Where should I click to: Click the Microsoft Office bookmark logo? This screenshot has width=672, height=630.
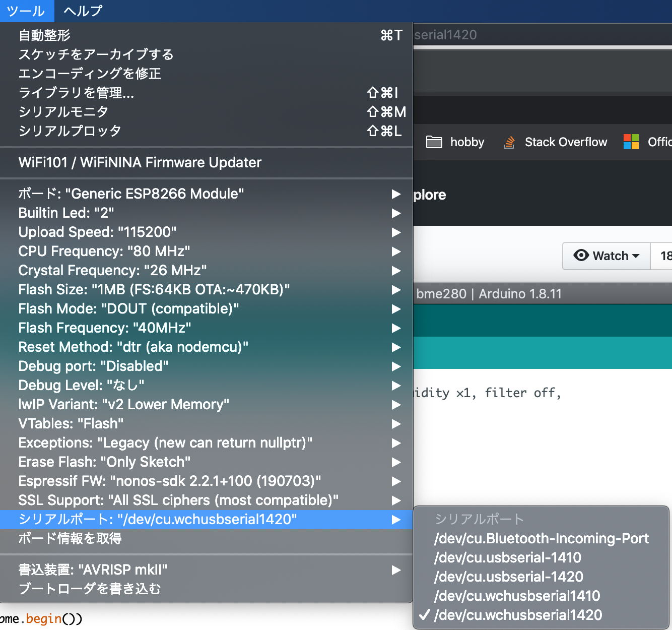(631, 142)
